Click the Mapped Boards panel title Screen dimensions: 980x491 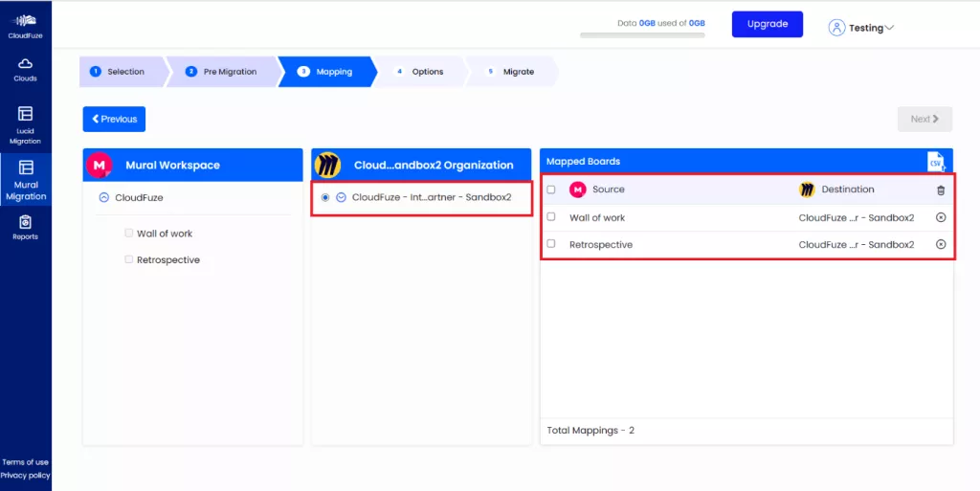(x=583, y=161)
